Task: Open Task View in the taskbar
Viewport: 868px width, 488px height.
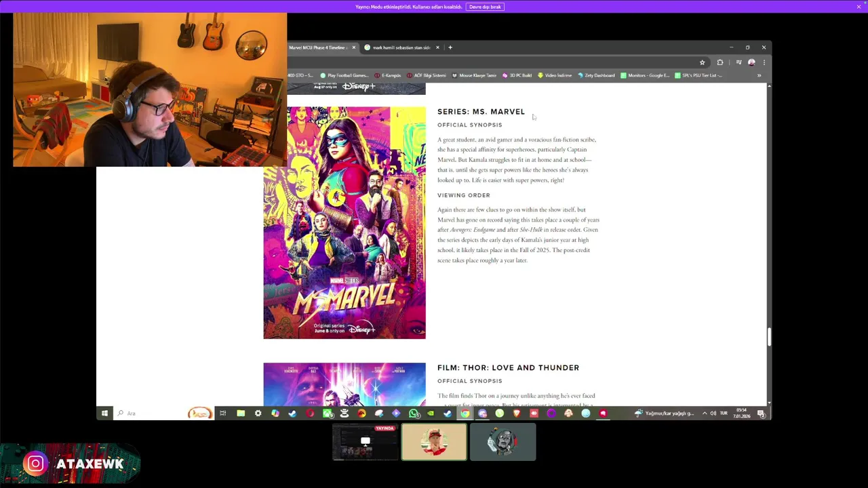Action: coord(222,413)
